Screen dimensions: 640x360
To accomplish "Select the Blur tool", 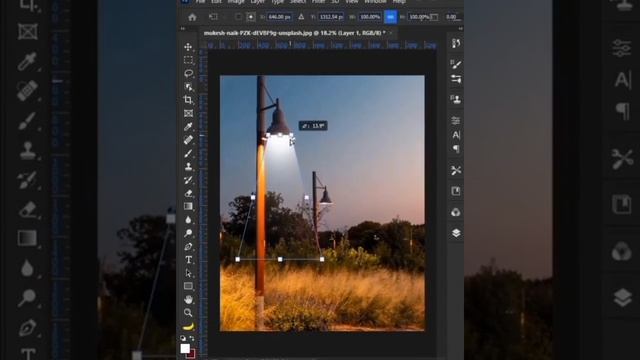I will pyautogui.click(x=188, y=220).
